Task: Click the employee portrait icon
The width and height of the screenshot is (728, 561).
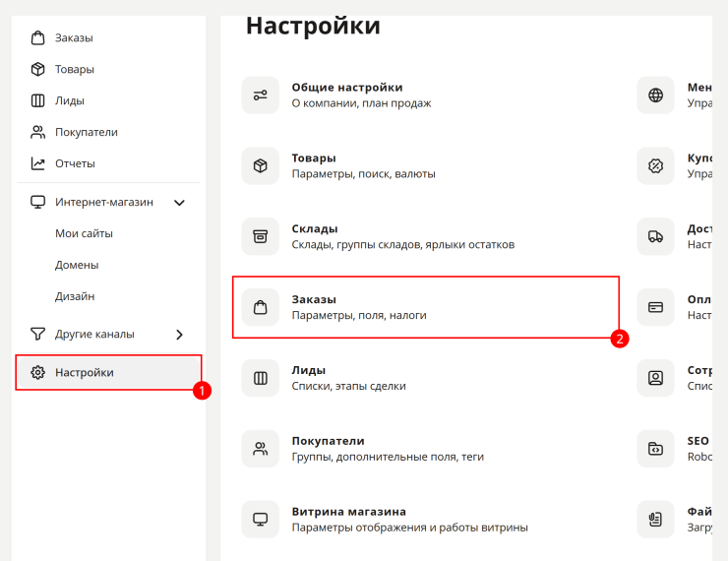Action: tap(655, 378)
